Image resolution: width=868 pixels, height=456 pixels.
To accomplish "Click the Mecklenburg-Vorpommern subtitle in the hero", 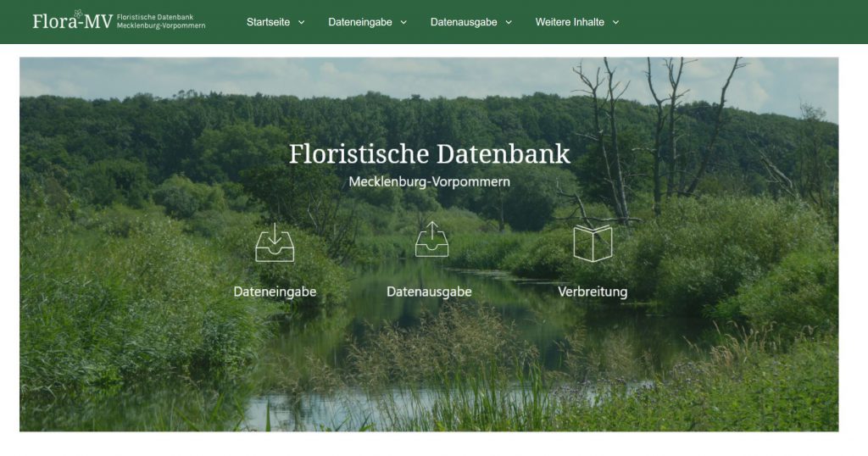I will (x=429, y=181).
